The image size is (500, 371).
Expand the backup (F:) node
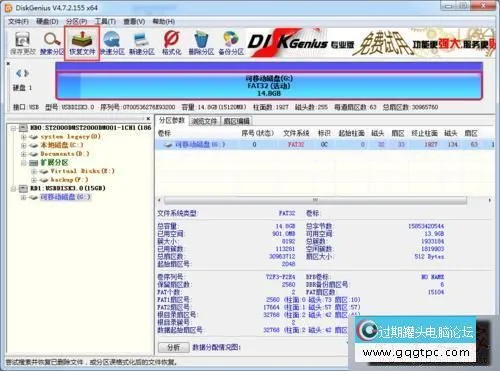pos(33,180)
